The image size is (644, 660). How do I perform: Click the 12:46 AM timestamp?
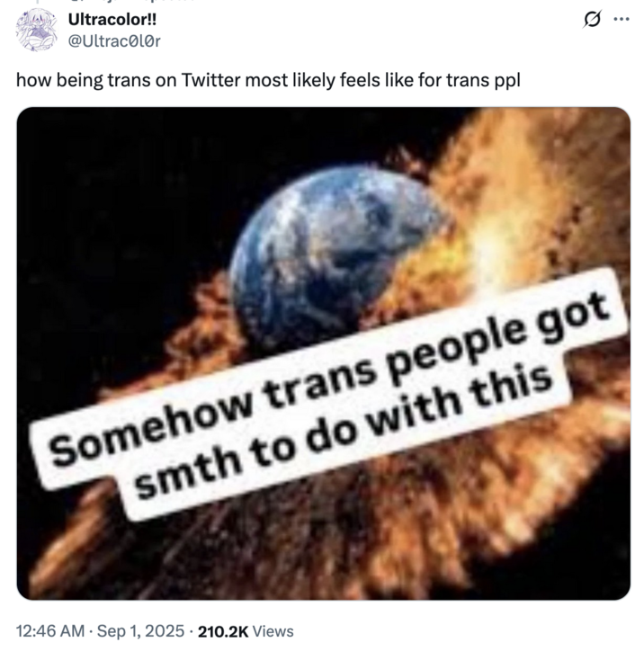49,631
